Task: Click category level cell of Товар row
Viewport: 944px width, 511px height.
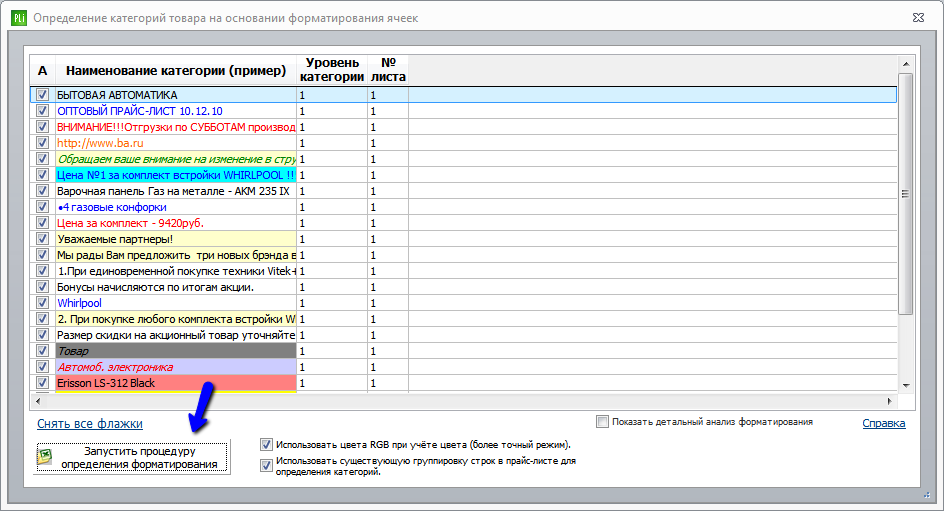Action: tap(332, 351)
